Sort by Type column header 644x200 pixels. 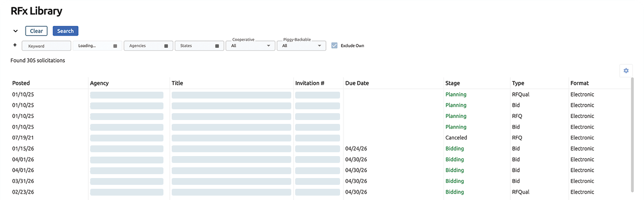(518, 83)
